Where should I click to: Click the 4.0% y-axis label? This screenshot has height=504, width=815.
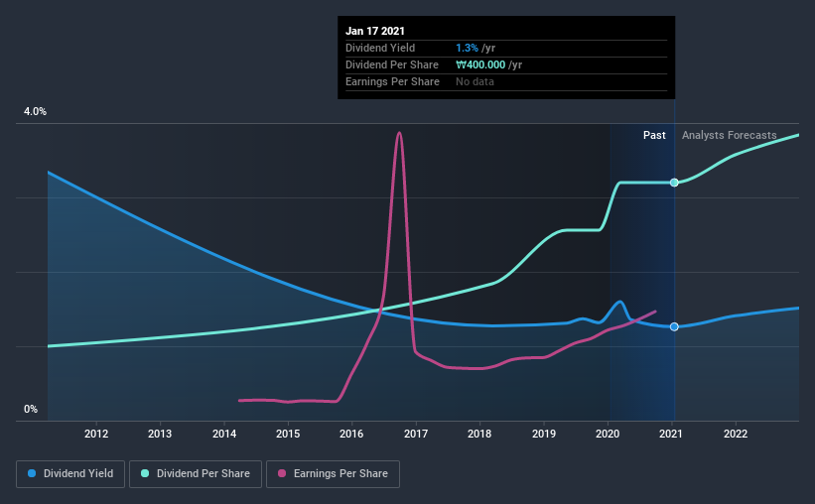click(x=35, y=112)
